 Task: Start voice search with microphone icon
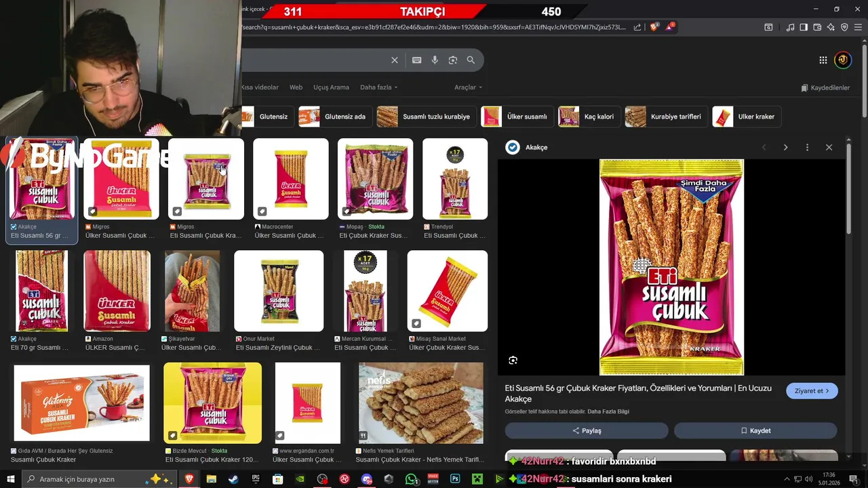[435, 60]
